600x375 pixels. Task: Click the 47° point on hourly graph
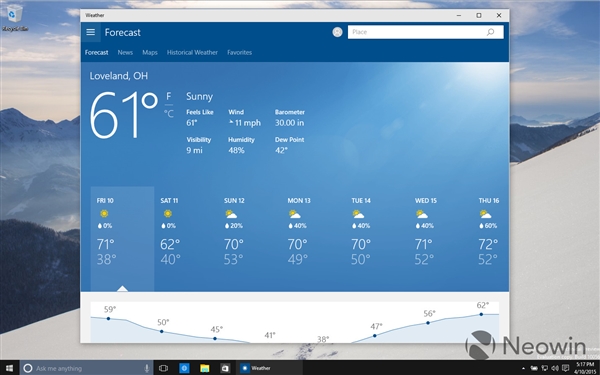[x=375, y=336]
